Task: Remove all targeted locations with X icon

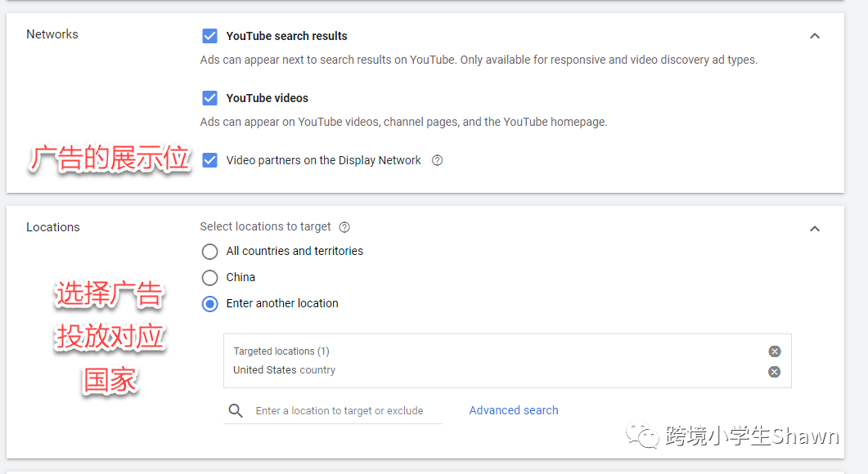Action: point(774,351)
